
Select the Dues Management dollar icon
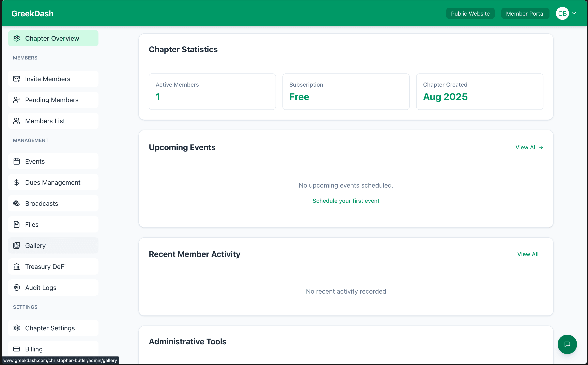[16, 182]
